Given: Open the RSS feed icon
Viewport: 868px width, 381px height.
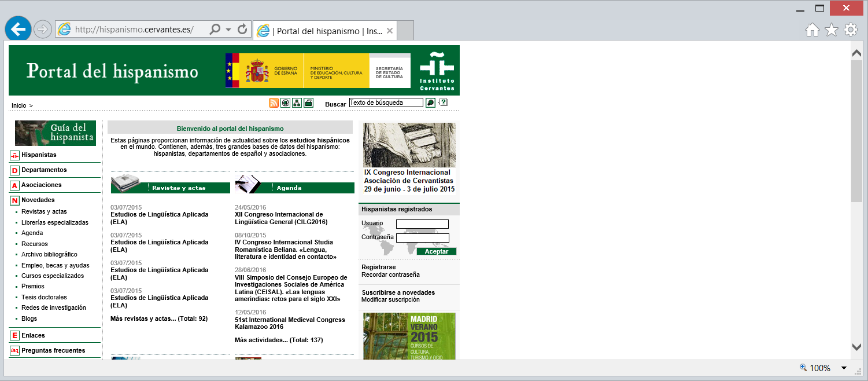Looking at the screenshot, I should [x=274, y=103].
